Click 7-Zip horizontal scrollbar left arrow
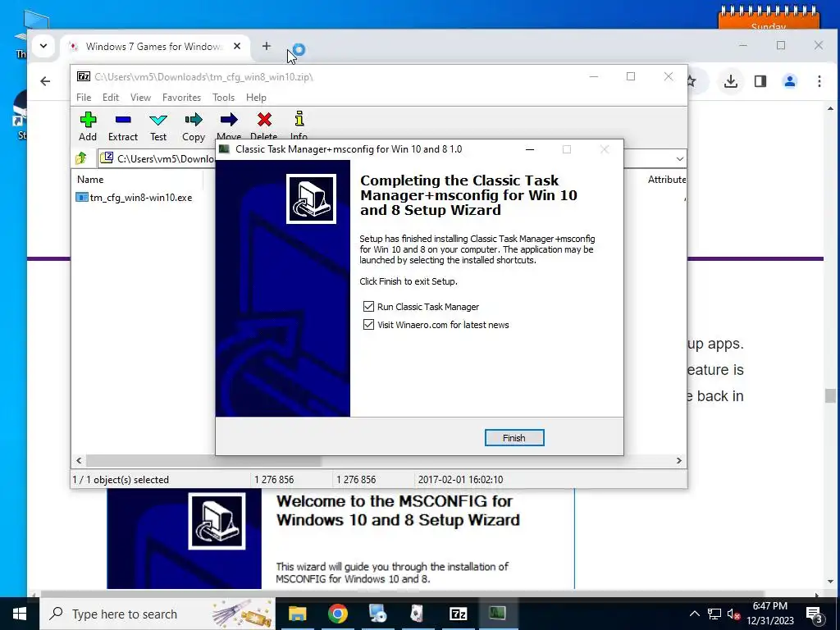The width and height of the screenshot is (840, 630). [80, 460]
